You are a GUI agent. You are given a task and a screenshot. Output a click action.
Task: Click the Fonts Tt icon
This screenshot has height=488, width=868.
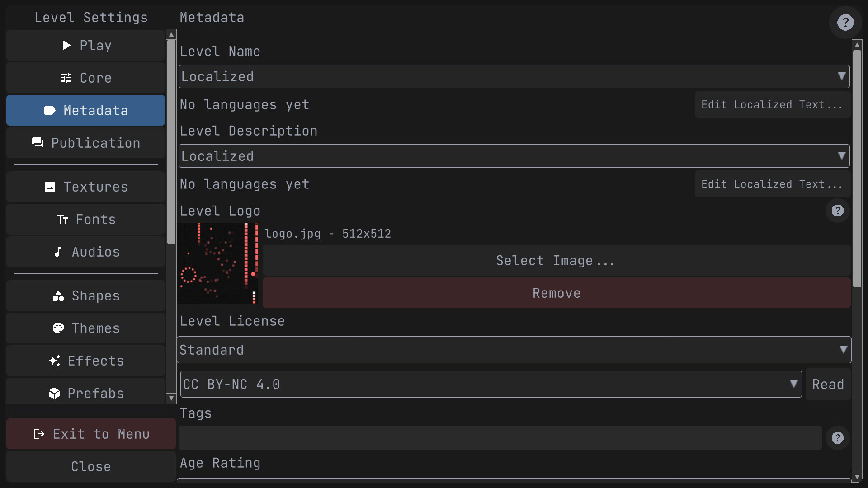pos(62,219)
